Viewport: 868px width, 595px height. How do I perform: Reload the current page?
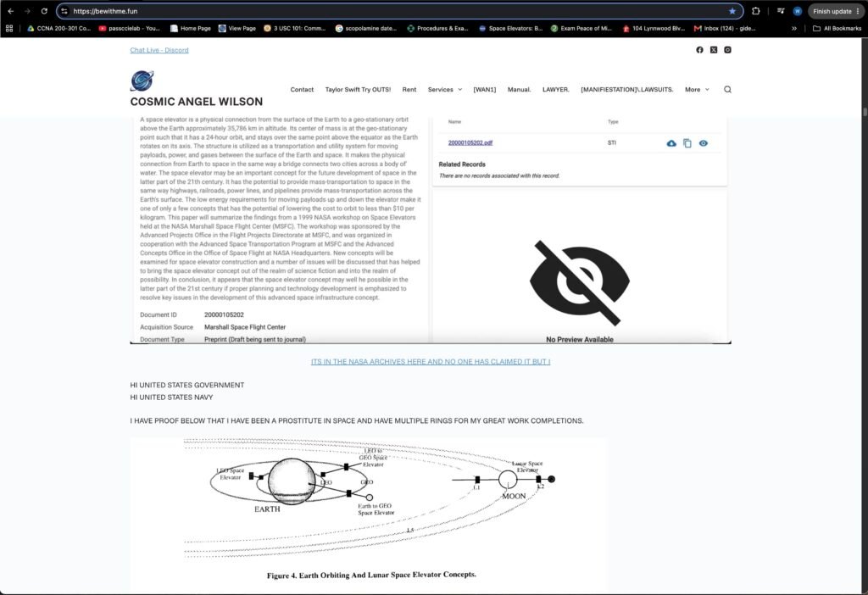tap(44, 11)
